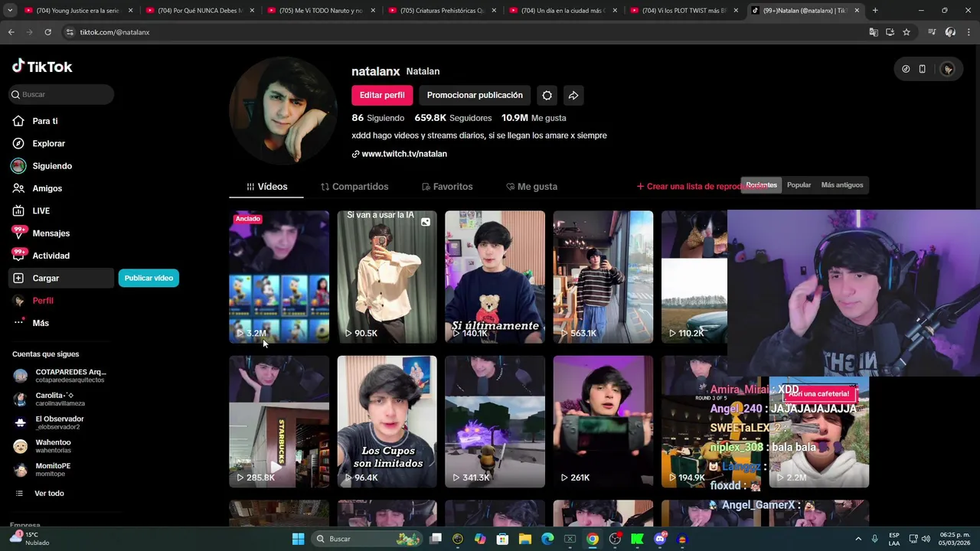Open the TikTok logo home link

tap(42, 67)
